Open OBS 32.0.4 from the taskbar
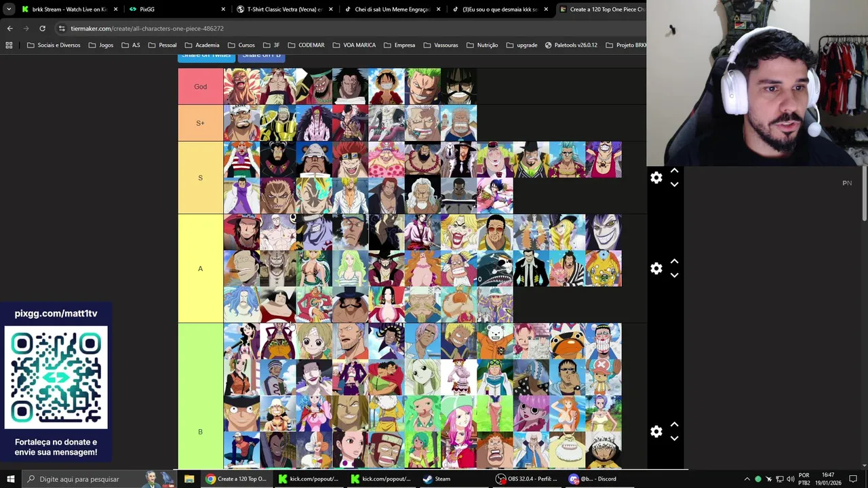This screenshot has width=868, height=488. [x=526, y=479]
